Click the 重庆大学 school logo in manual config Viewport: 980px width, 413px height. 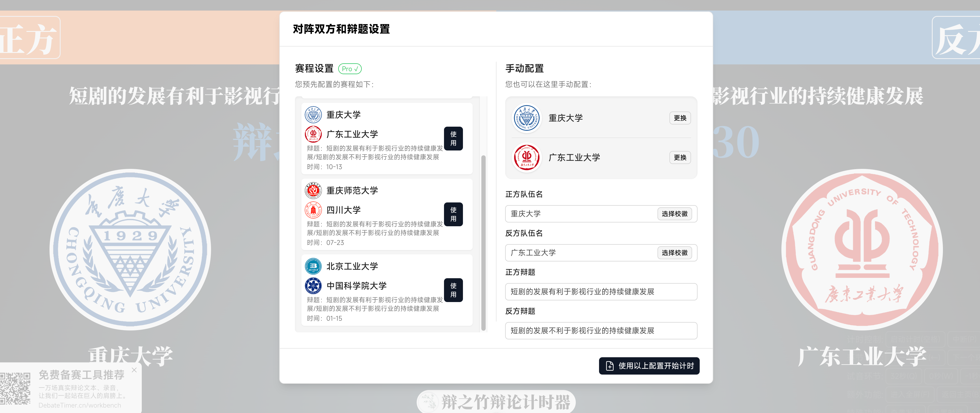527,118
